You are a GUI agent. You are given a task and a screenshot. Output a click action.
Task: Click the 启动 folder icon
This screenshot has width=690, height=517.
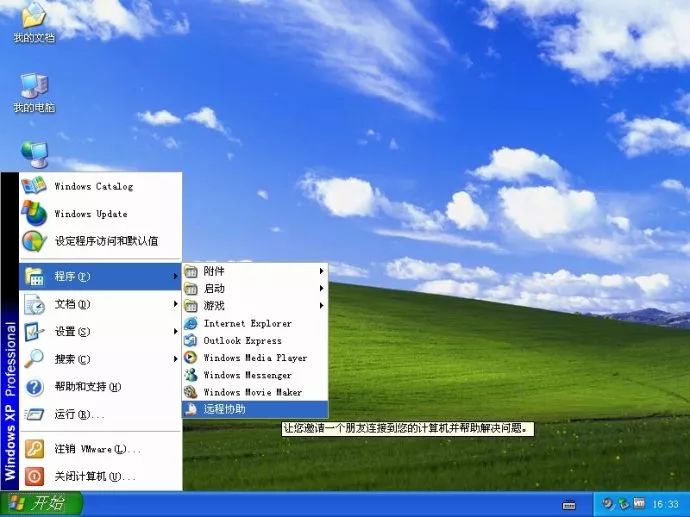point(191,289)
